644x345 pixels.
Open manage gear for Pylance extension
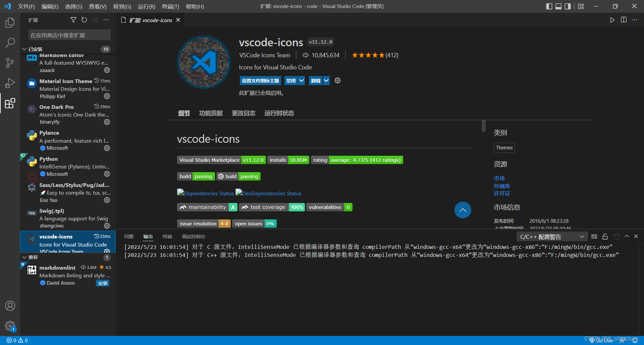107,148
